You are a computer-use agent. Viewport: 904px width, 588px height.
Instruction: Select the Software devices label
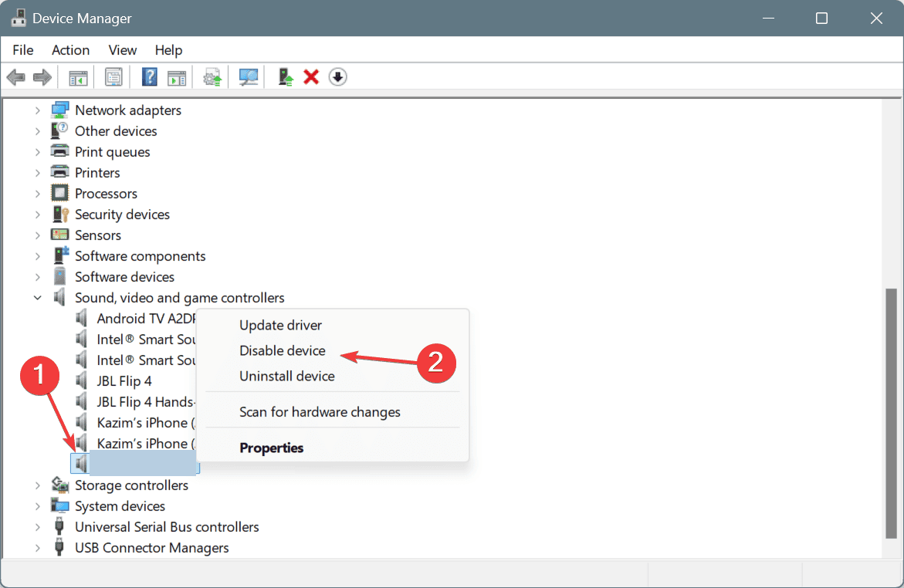pyautogui.click(x=124, y=277)
